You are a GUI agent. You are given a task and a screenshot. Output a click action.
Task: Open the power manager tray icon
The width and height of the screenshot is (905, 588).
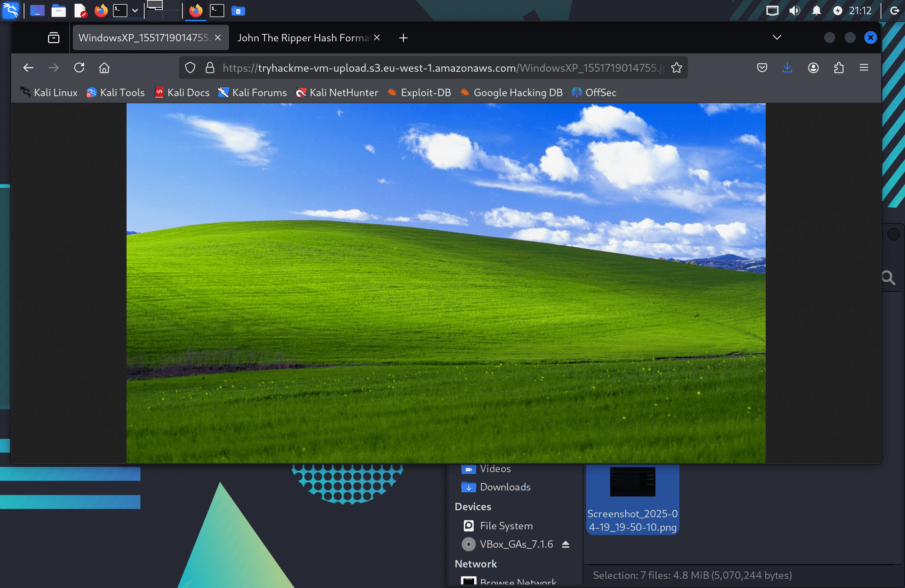[x=838, y=11]
